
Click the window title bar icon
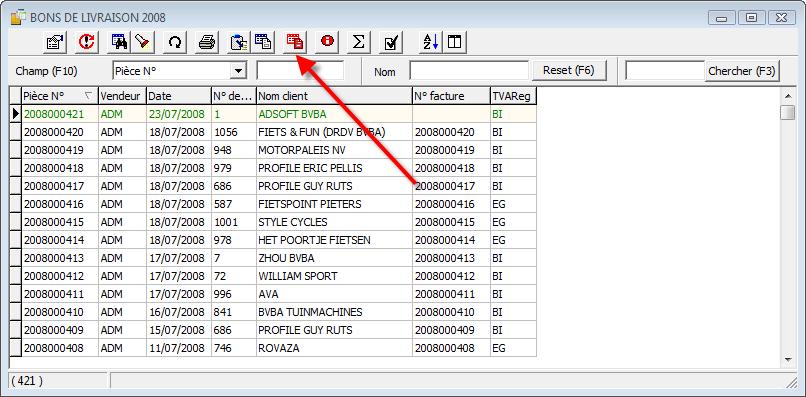(18, 17)
